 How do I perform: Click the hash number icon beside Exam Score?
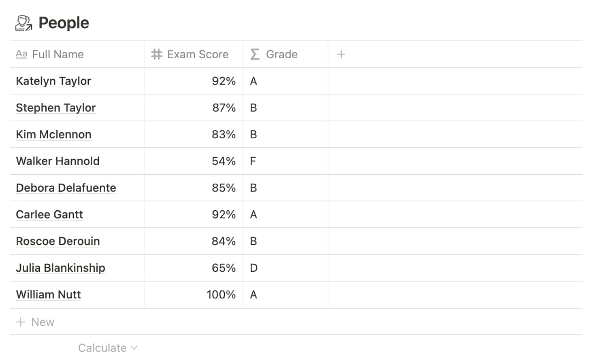(x=156, y=54)
